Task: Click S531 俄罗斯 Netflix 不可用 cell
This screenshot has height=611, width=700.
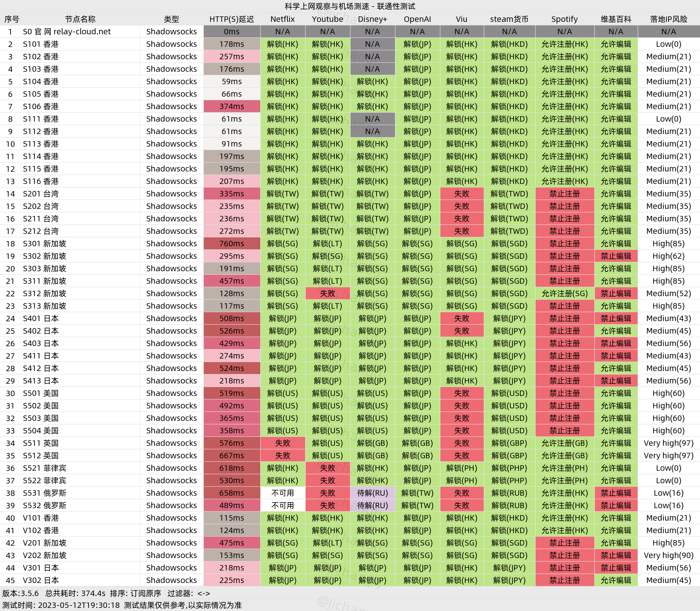Action: point(283,493)
